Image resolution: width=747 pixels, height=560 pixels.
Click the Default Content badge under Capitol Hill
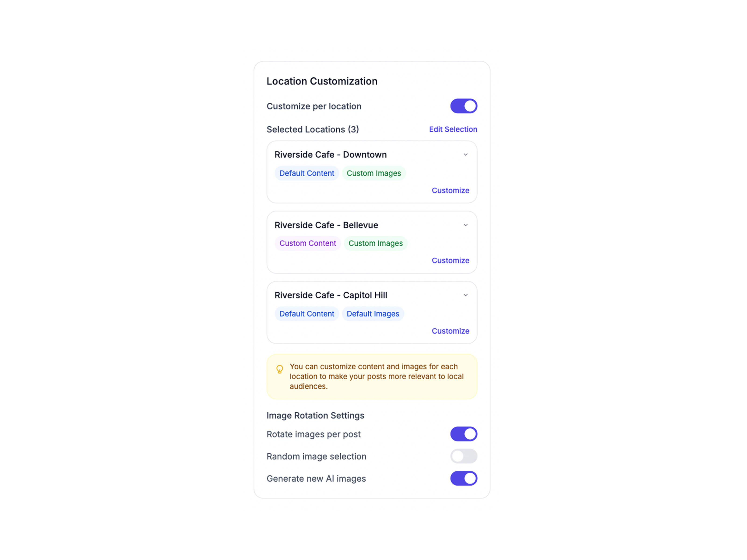click(x=307, y=314)
